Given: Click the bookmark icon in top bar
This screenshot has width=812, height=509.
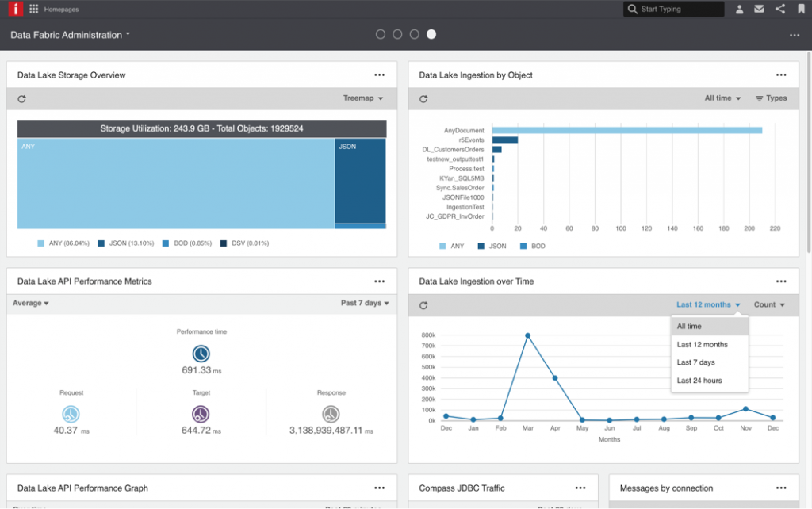Looking at the screenshot, I should point(799,10).
